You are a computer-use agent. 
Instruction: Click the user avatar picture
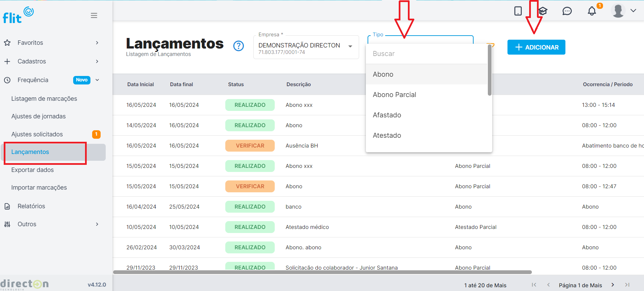pyautogui.click(x=618, y=11)
